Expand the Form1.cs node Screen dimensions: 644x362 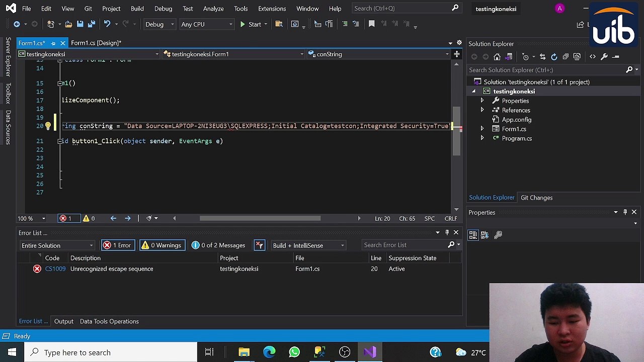point(482,129)
